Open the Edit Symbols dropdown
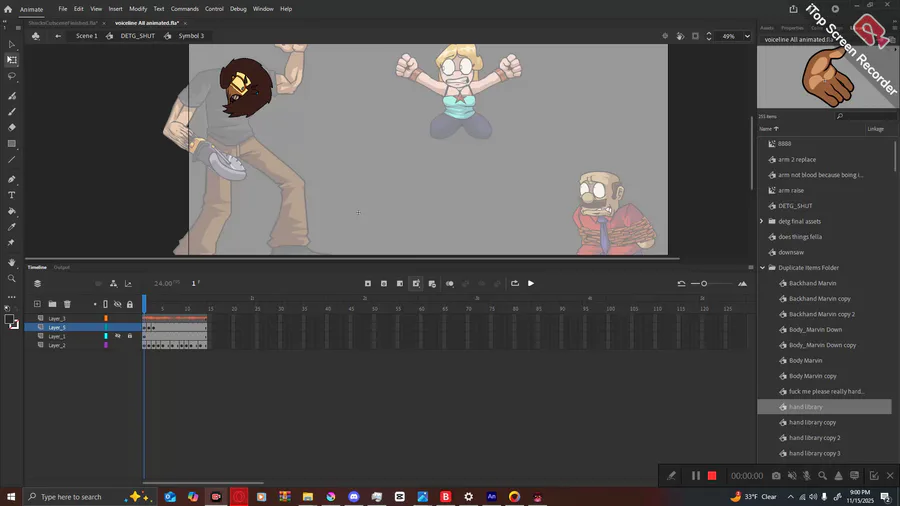 tap(36, 36)
